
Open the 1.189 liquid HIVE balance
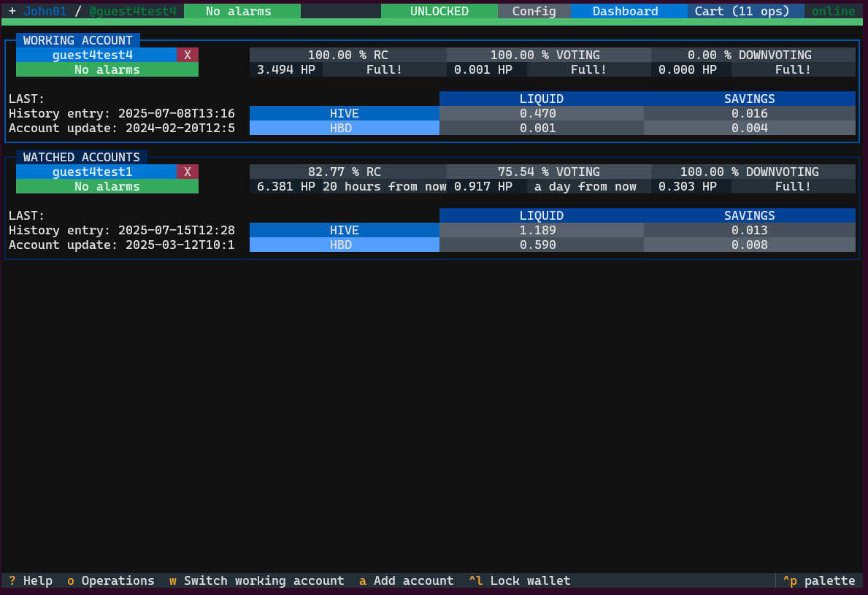(x=542, y=230)
